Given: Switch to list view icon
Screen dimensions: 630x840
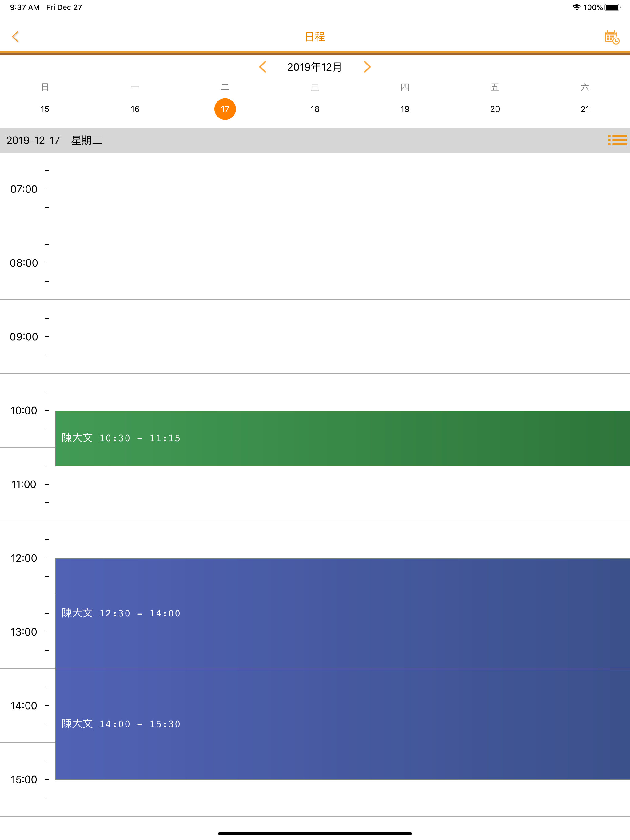Looking at the screenshot, I should 617,140.
